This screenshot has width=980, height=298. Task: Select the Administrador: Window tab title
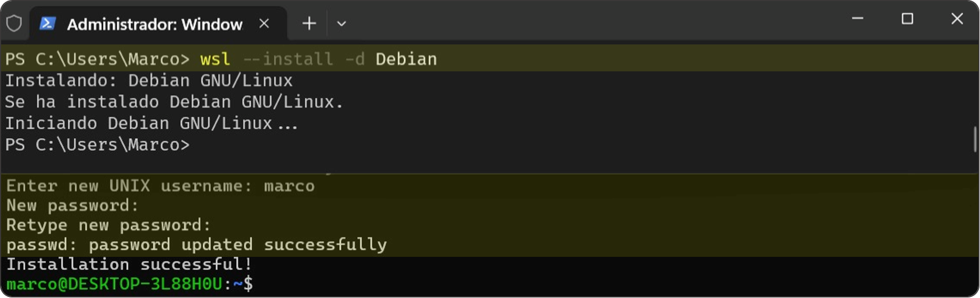pyautogui.click(x=154, y=24)
